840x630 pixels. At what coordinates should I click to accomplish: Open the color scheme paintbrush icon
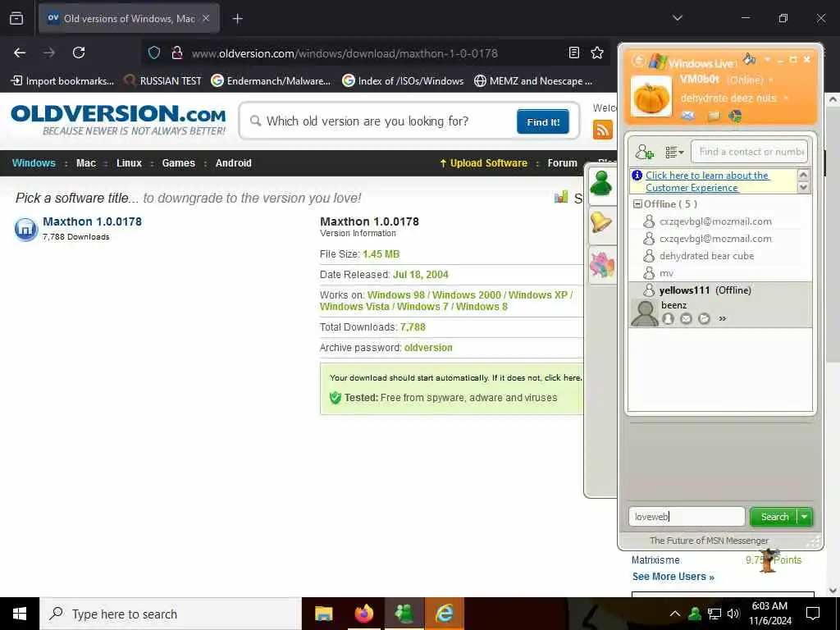pos(750,58)
